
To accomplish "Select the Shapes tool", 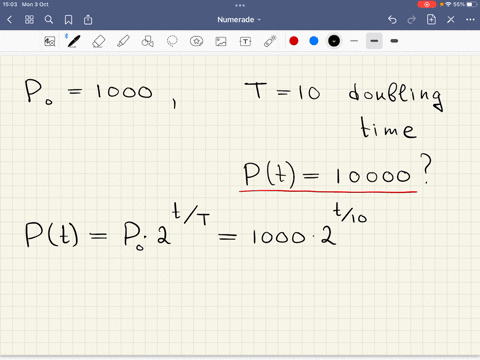I will point(148,41).
